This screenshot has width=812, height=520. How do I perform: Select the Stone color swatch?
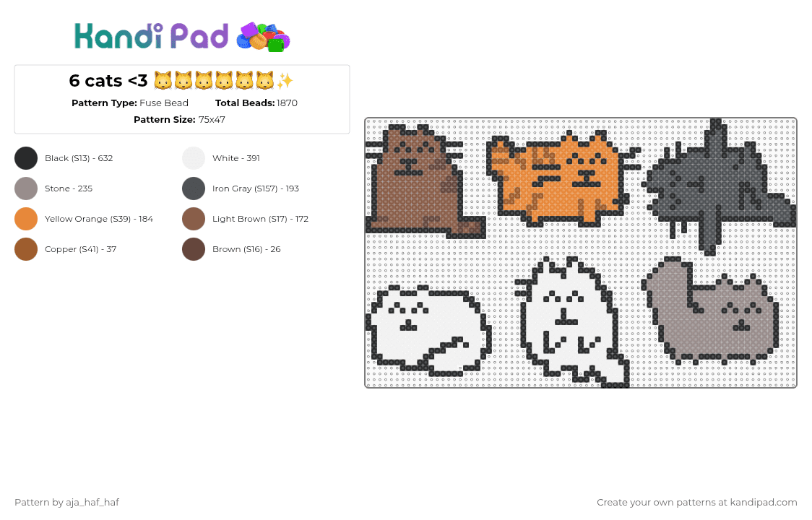[x=26, y=188]
